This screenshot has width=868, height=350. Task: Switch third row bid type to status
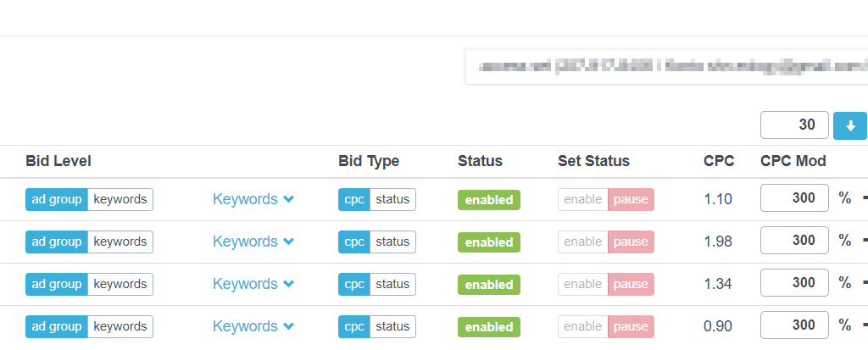point(392,284)
